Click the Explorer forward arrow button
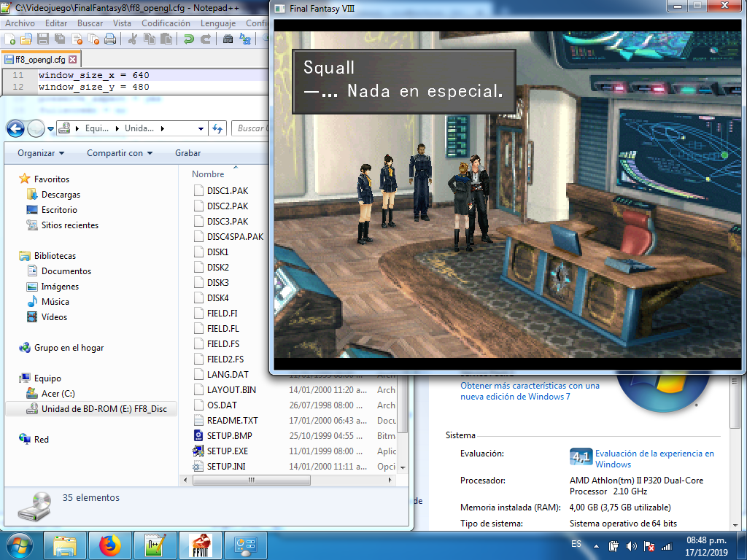 pyautogui.click(x=36, y=128)
